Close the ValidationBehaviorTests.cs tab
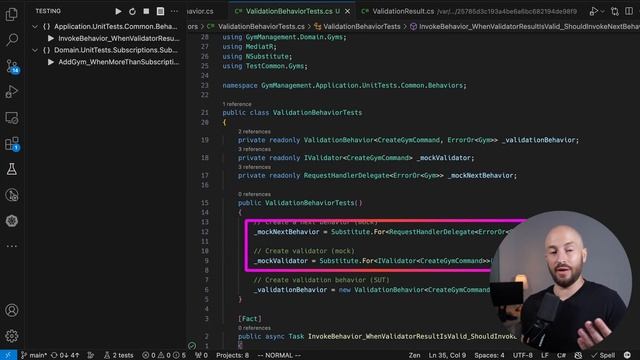The height and width of the screenshot is (360, 640). click(347, 11)
